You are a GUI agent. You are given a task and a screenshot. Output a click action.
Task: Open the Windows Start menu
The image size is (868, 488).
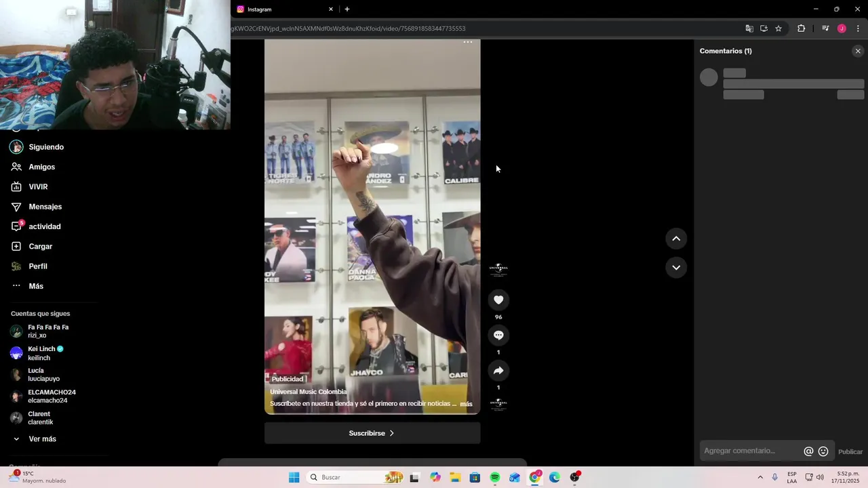[x=294, y=478]
